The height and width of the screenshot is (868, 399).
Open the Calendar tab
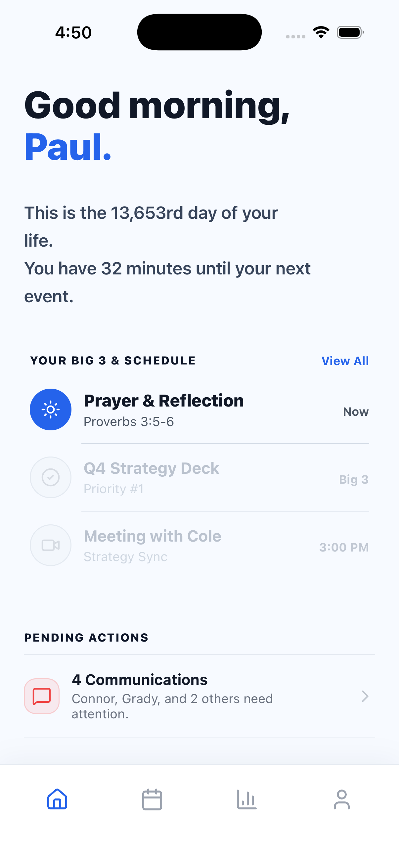click(152, 799)
